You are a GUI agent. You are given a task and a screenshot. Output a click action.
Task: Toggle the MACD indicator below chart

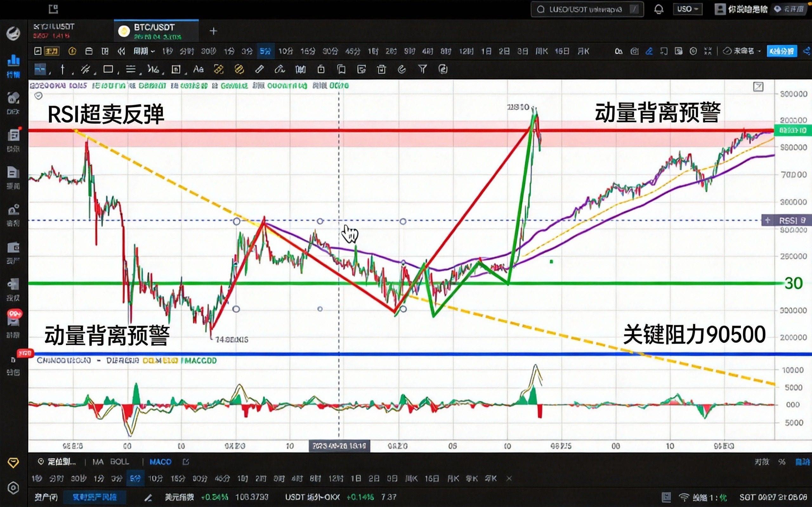(160, 462)
